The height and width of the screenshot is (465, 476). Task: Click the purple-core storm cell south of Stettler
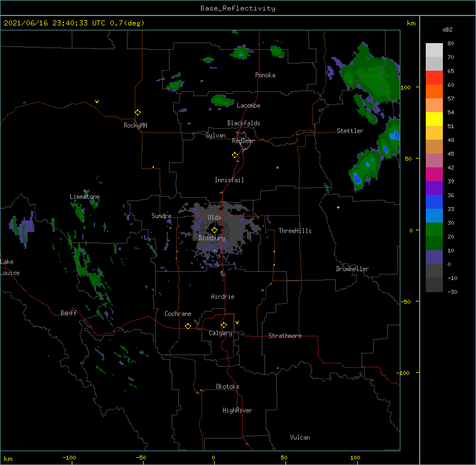click(357, 178)
